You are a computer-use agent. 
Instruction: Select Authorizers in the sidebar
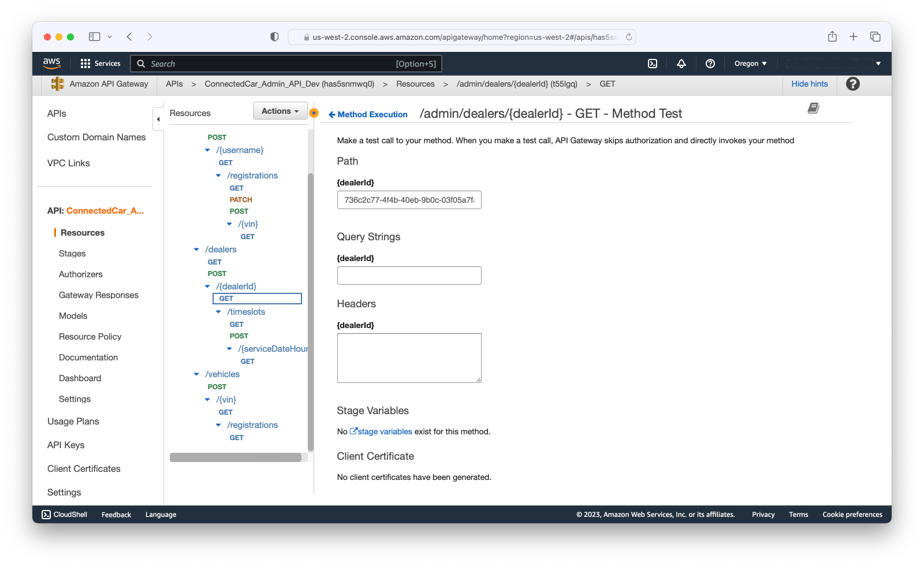[x=81, y=274]
